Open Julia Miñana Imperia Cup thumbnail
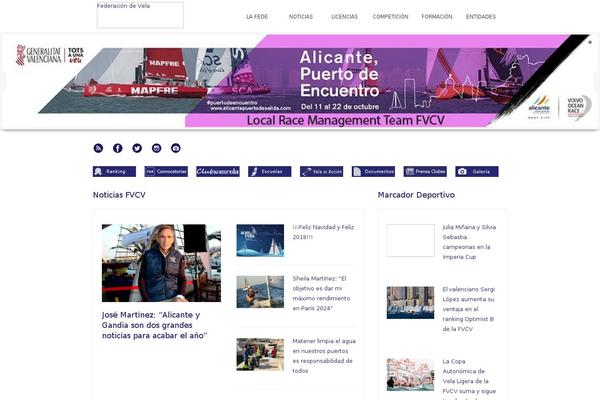 [x=411, y=240]
